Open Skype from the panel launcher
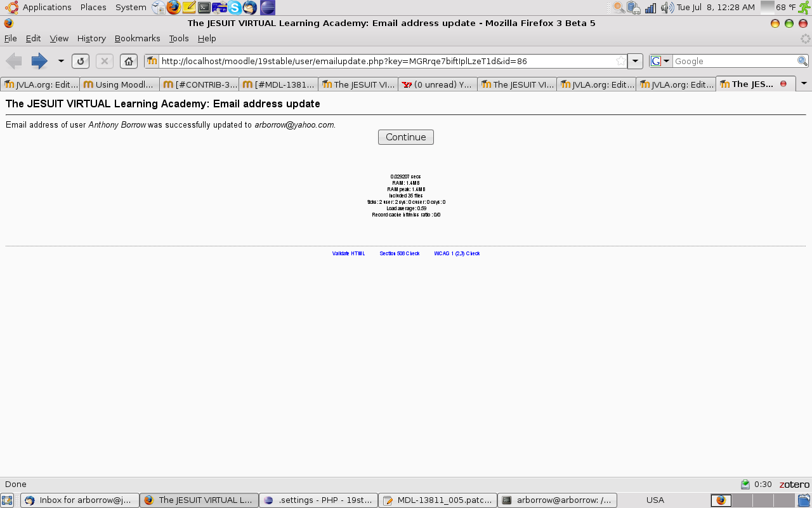Screen dimensions: 812x508 [x=235, y=8]
